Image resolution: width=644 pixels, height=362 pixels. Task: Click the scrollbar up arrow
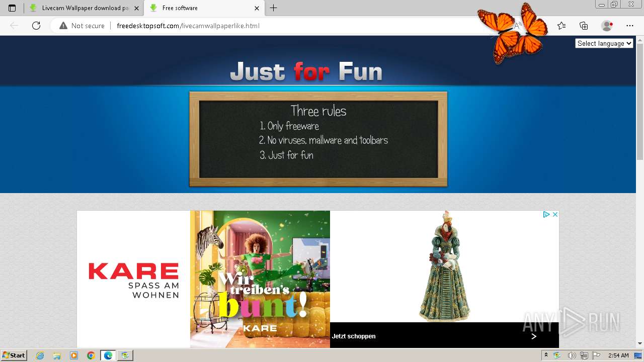click(x=640, y=39)
